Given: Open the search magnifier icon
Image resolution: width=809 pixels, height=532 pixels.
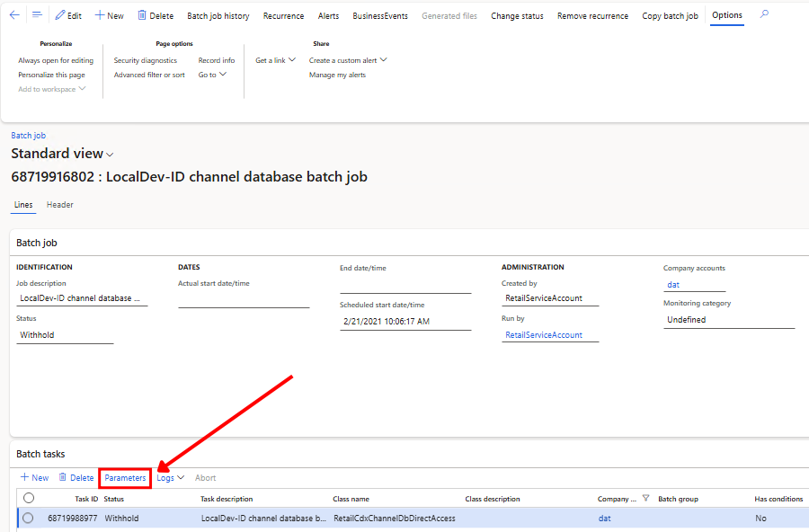Looking at the screenshot, I should click(764, 14).
